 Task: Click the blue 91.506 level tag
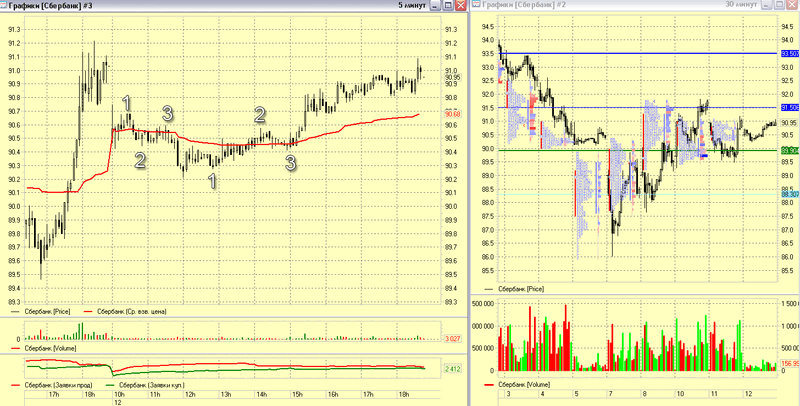click(790, 108)
